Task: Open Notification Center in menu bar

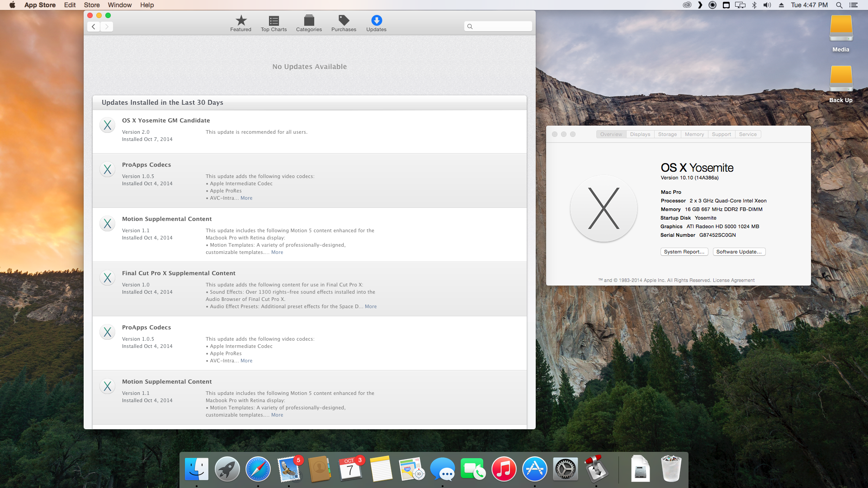Action: [854, 5]
